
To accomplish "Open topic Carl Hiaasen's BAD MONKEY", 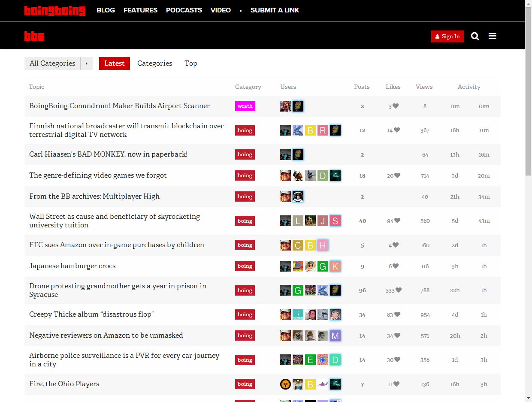I will click(x=108, y=154).
